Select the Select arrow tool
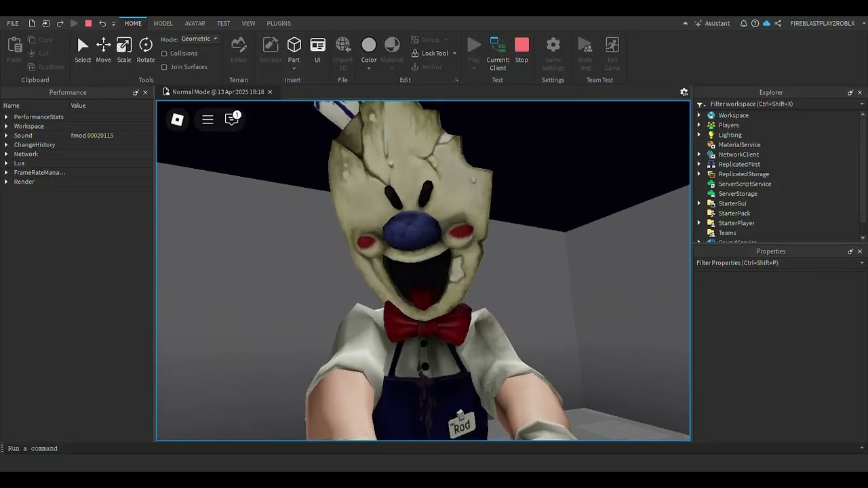 [83, 50]
